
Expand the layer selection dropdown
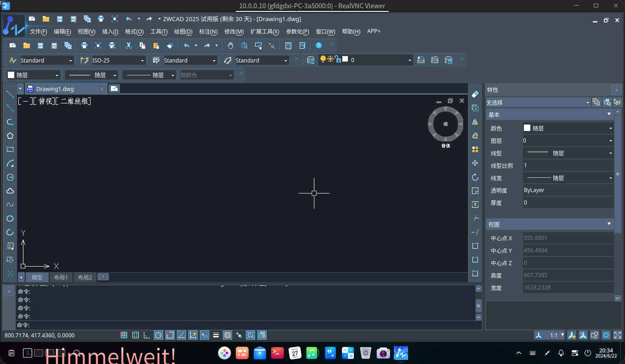click(x=410, y=60)
